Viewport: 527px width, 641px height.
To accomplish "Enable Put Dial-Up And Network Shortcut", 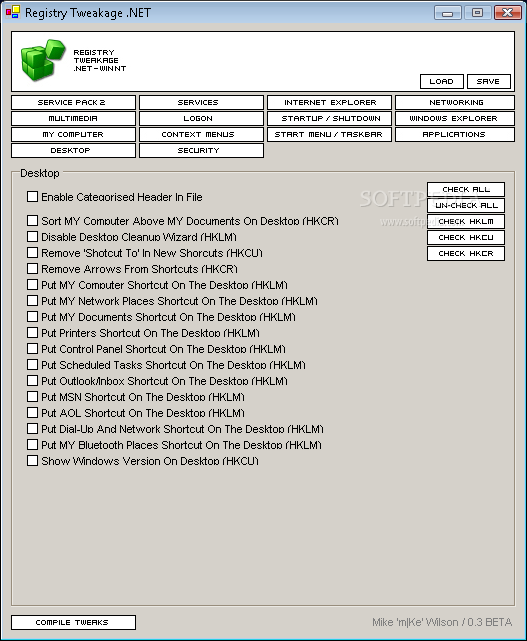I will 32,428.
